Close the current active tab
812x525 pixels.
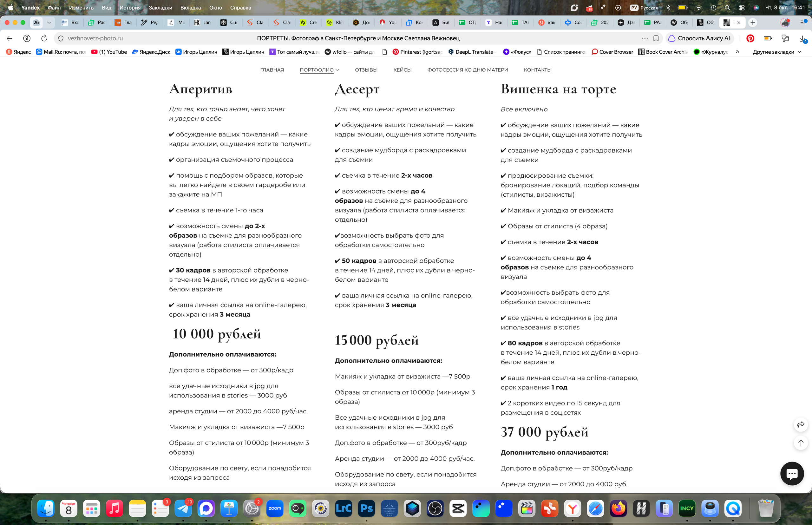click(739, 23)
